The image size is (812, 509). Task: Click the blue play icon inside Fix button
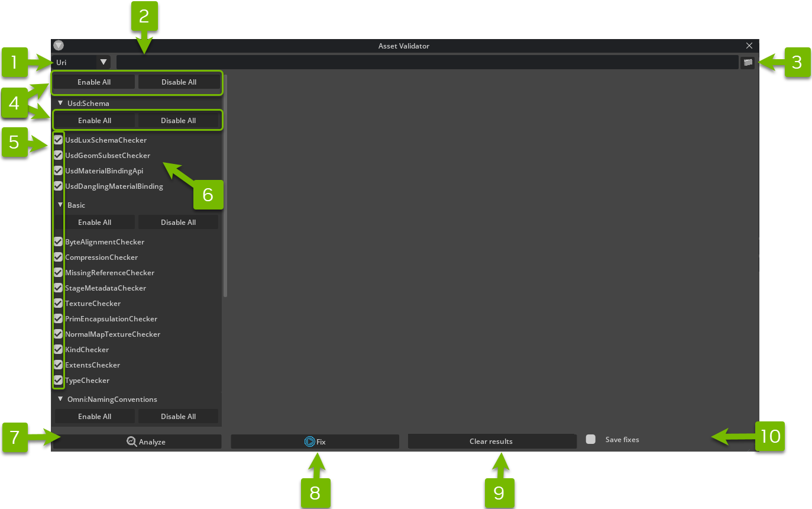click(x=309, y=441)
